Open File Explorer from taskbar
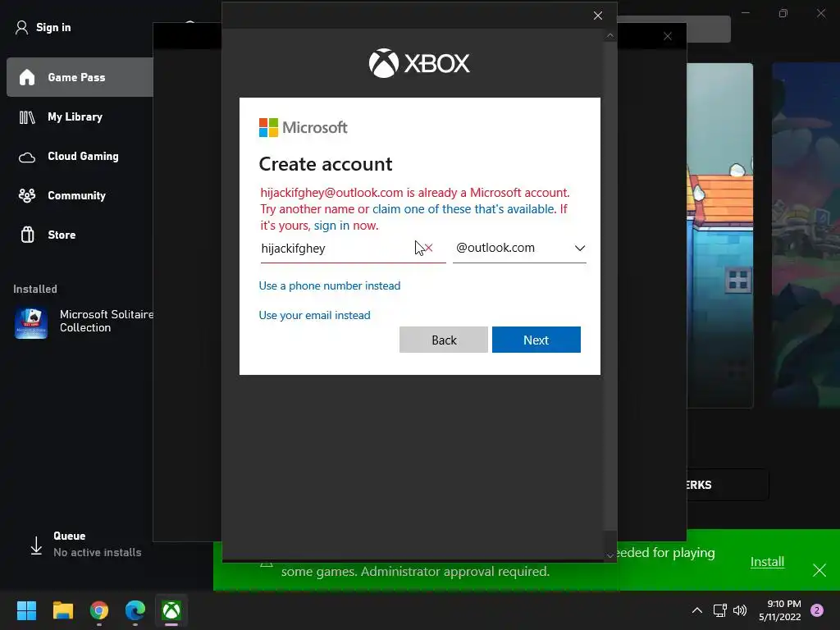 coord(62,610)
